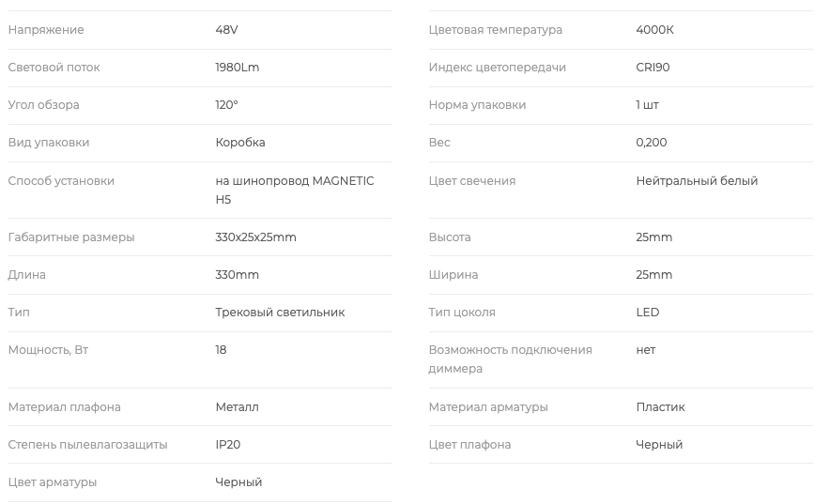Select the "Коробка" packaging value
The width and height of the screenshot is (830, 504).
239,143
